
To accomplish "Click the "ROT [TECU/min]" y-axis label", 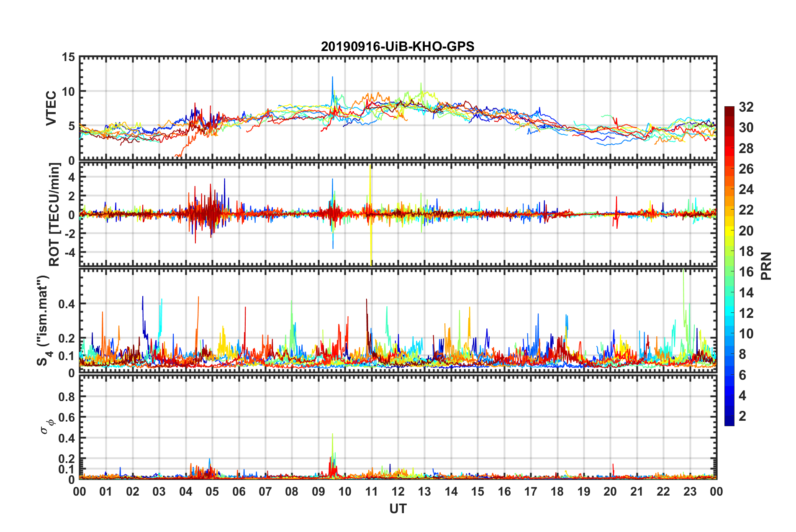I will [x=54, y=215].
